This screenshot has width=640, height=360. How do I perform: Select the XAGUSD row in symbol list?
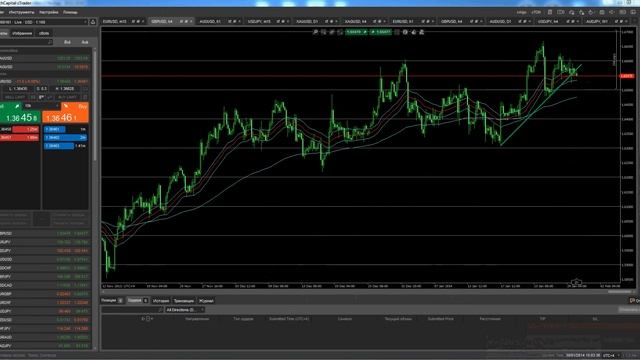coord(45,67)
